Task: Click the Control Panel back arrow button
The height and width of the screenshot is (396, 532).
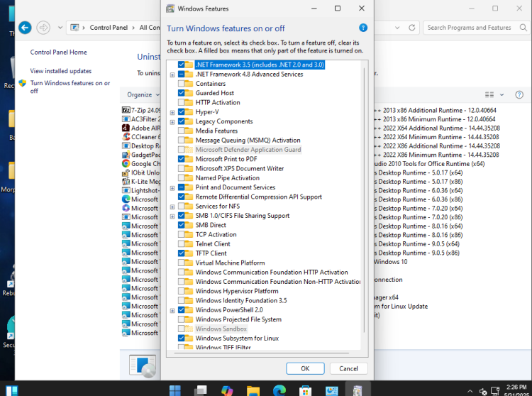Action: coord(25,28)
